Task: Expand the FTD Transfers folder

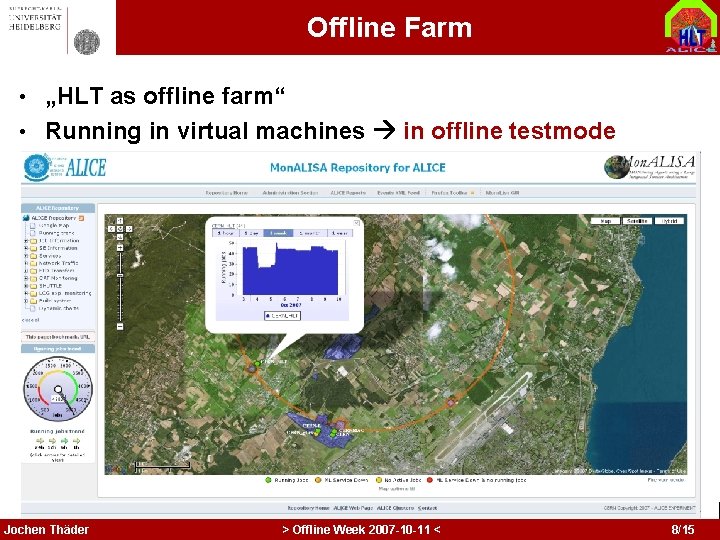Action: [x=26, y=271]
